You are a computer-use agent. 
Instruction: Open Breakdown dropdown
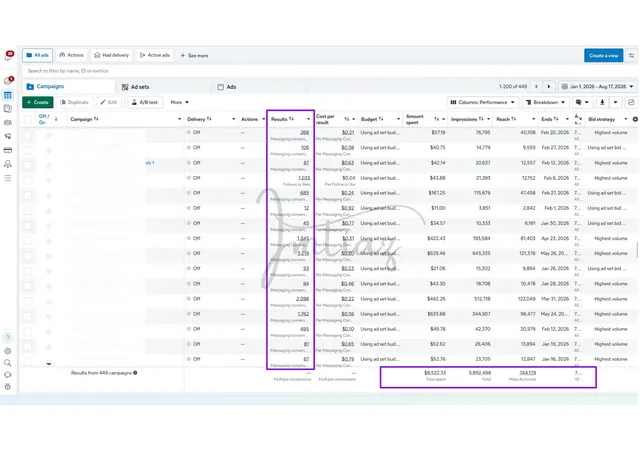545,102
